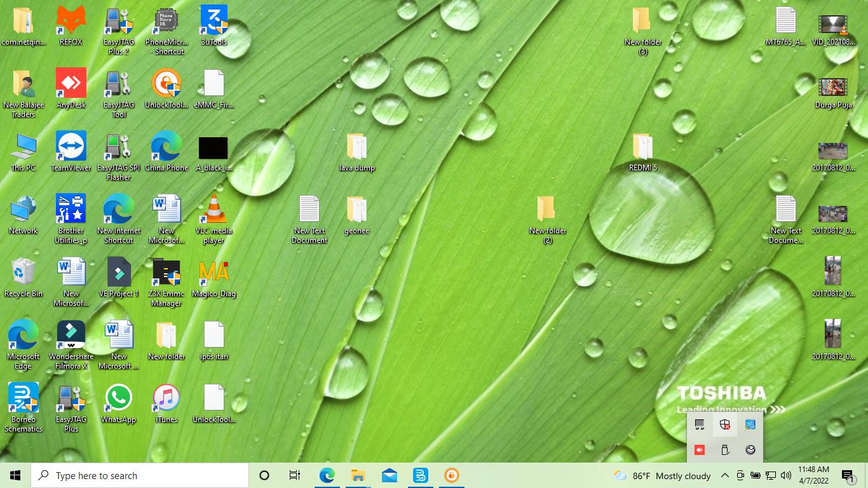Collapse the hidden tray icons chevron
Viewport: 868px width, 488px height.
724,475
